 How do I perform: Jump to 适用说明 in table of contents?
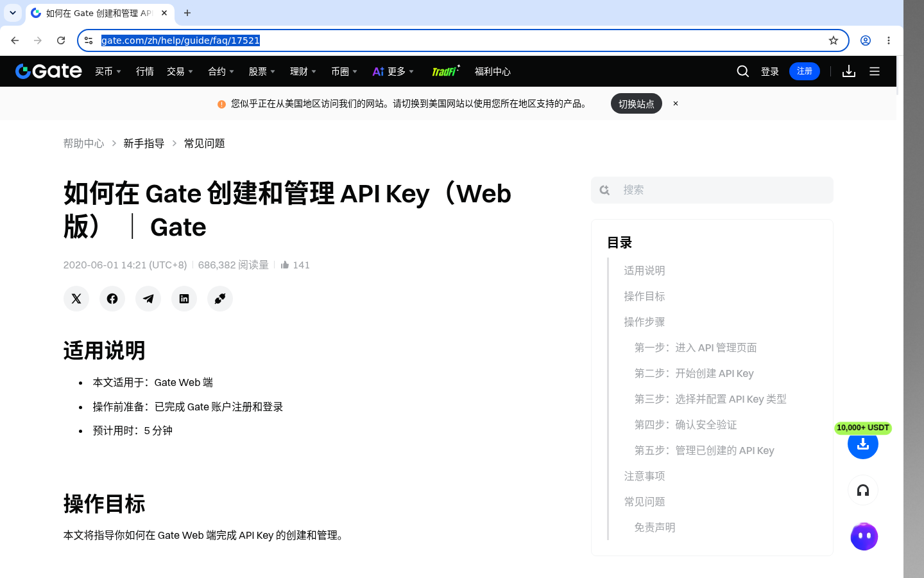[644, 270]
